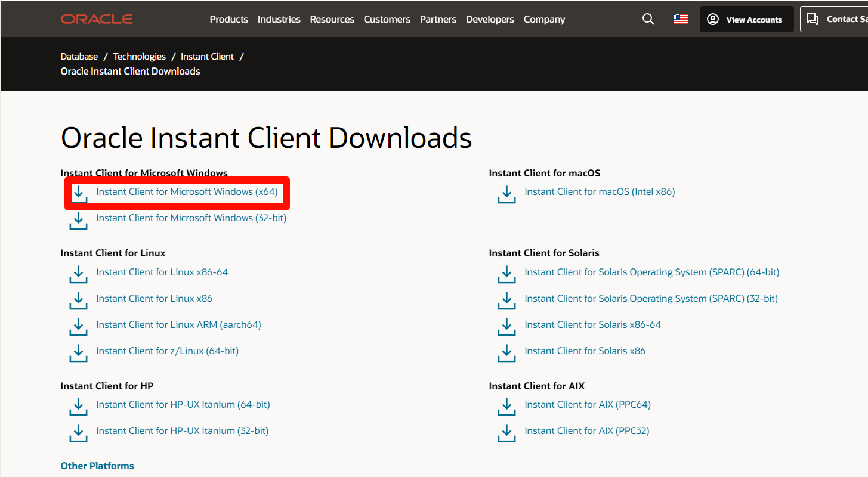Open the 'Instant Client for Solaris x86' link

tap(585, 351)
